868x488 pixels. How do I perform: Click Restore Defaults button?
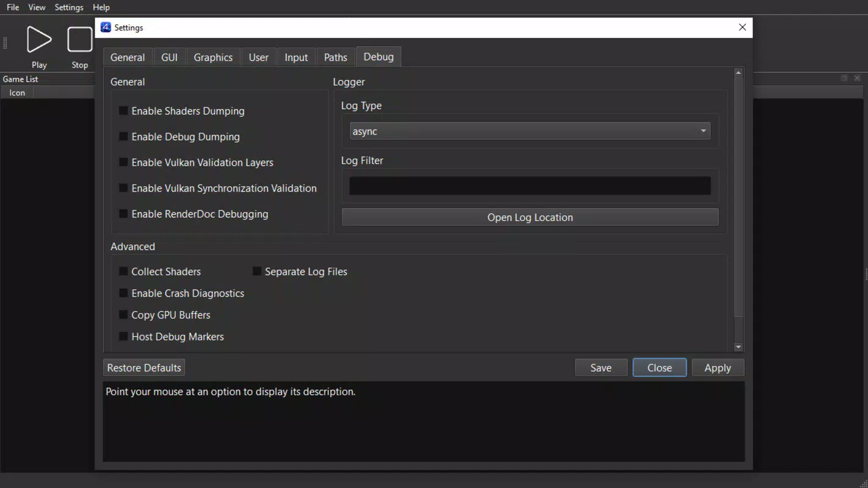pos(144,368)
